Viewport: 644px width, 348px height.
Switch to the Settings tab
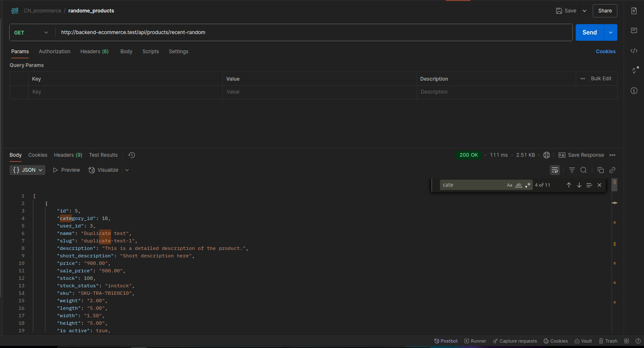(x=179, y=52)
